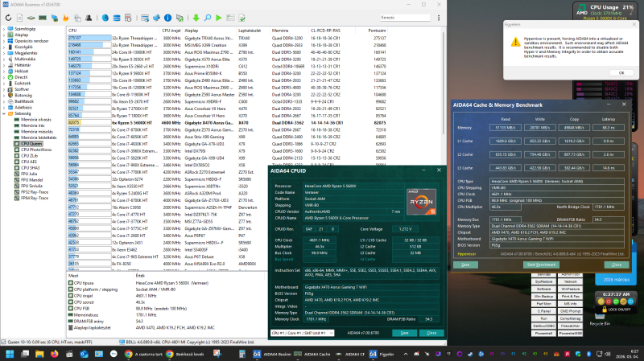644x361 pixels.
Task: Open CPU #1 / Core #1 dropdown in CPUID
Action: (303, 333)
